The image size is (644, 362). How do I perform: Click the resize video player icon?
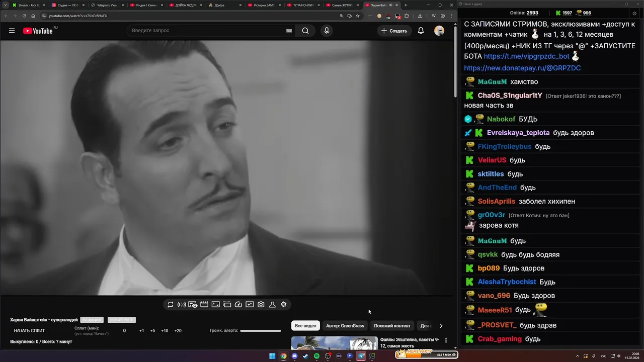[215, 305]
